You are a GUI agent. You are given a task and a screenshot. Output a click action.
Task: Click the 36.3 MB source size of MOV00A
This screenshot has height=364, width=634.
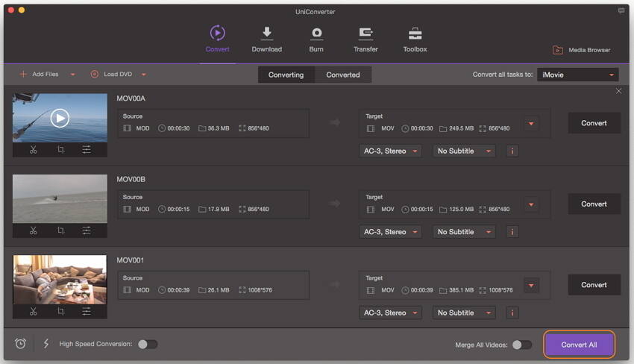[219, 128]
